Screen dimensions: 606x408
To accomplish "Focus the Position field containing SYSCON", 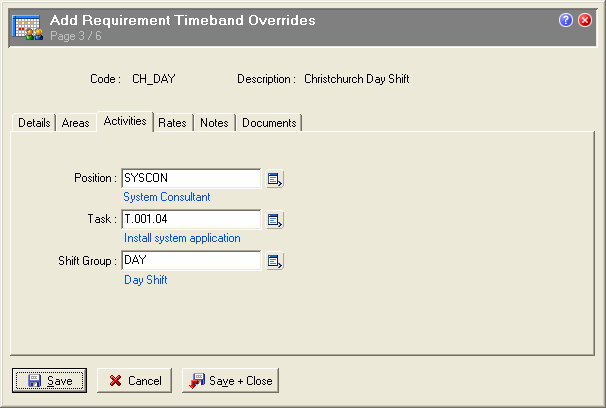I will 191,178.
